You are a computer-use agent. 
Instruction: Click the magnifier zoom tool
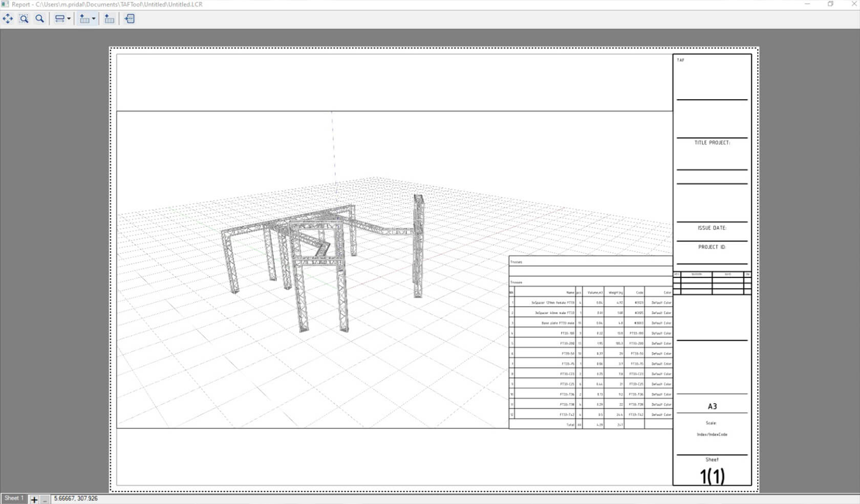(x=39, y=19)
